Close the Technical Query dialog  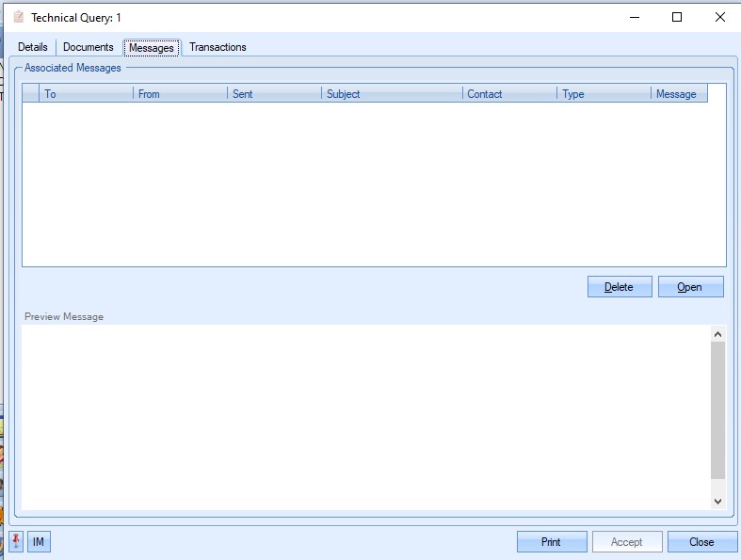point(702,541)
